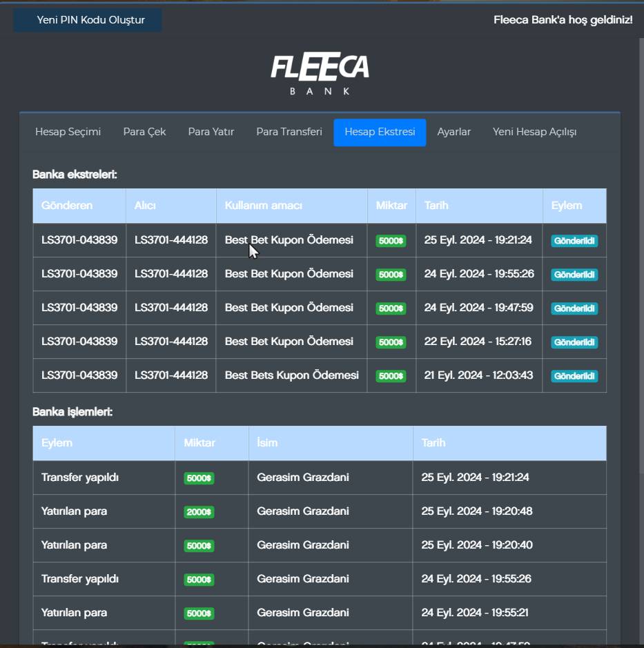The width and height of the screenshot is (644, 648).
Task: Click the Yeni PIN Kodu Oluştur button
Action: click(x=88, y=20)
